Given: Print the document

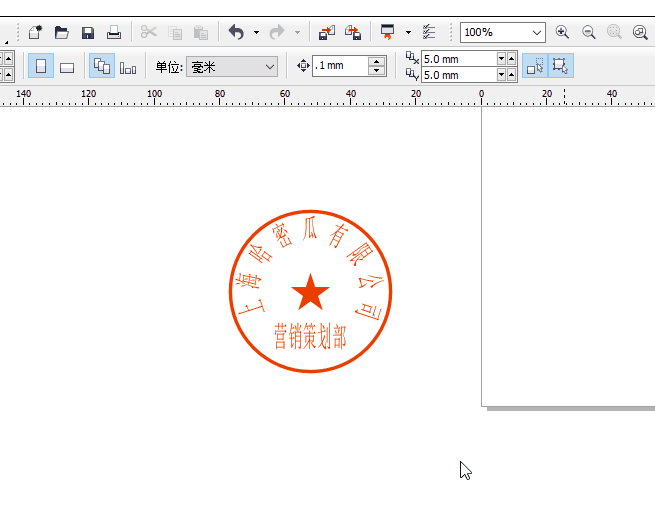Looking at the screenshot, I should point(114,32).
